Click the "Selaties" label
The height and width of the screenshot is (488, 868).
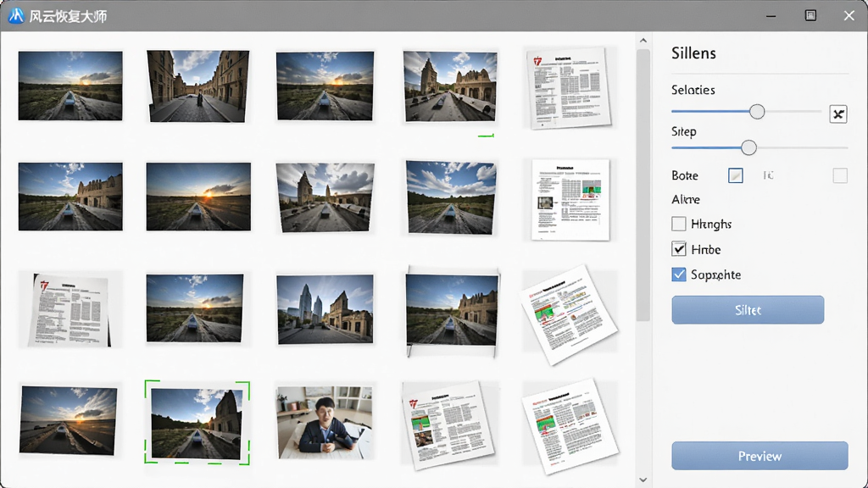tap(693, 90)
